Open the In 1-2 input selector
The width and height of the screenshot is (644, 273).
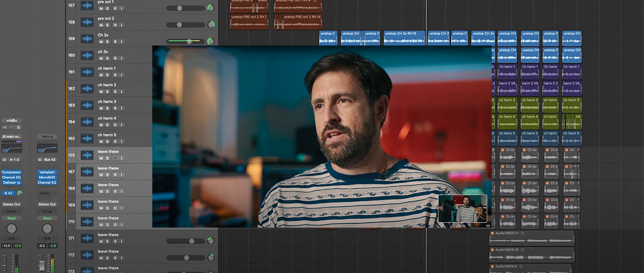(14, 159)
